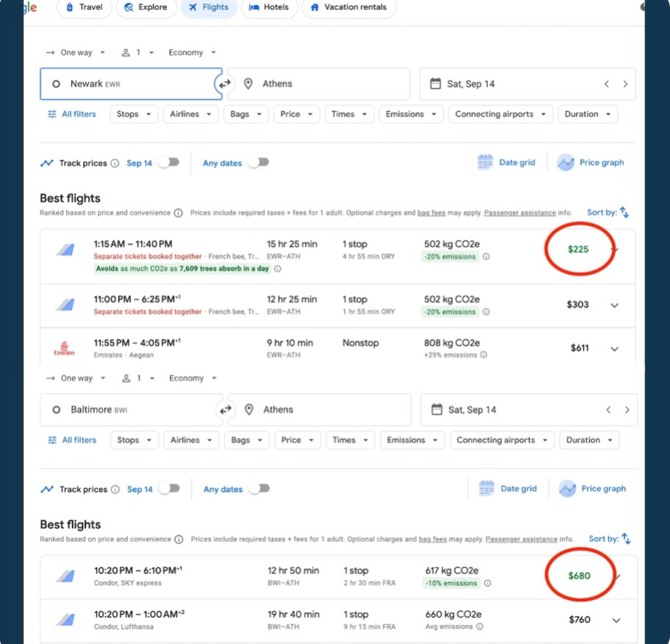Open Connecting airports filter in Baltimore search

(502, 440)
